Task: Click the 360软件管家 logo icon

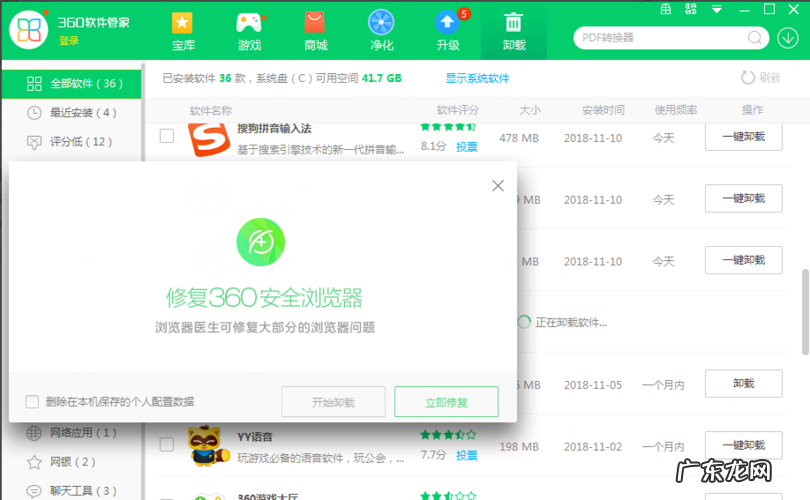Action: (x=29, y=29)
